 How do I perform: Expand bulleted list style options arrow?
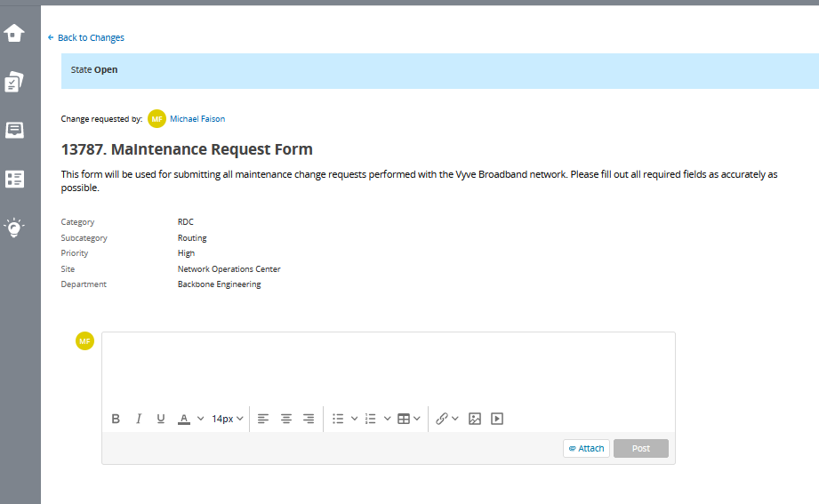(354, 419)
